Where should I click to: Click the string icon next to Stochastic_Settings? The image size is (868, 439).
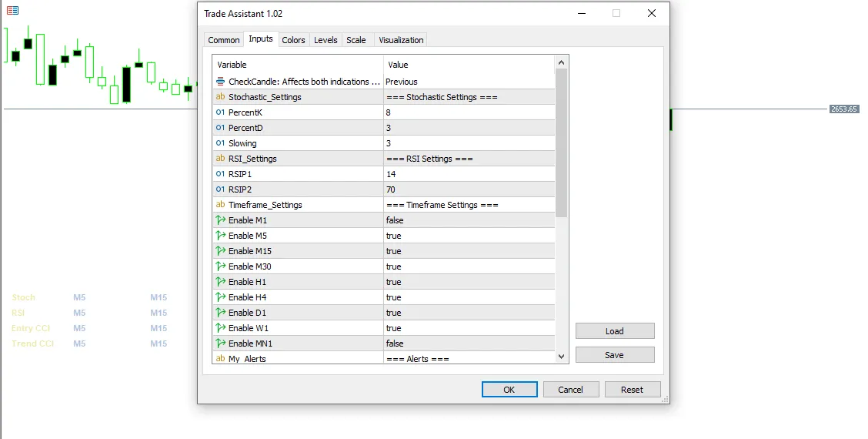[221, 97]
